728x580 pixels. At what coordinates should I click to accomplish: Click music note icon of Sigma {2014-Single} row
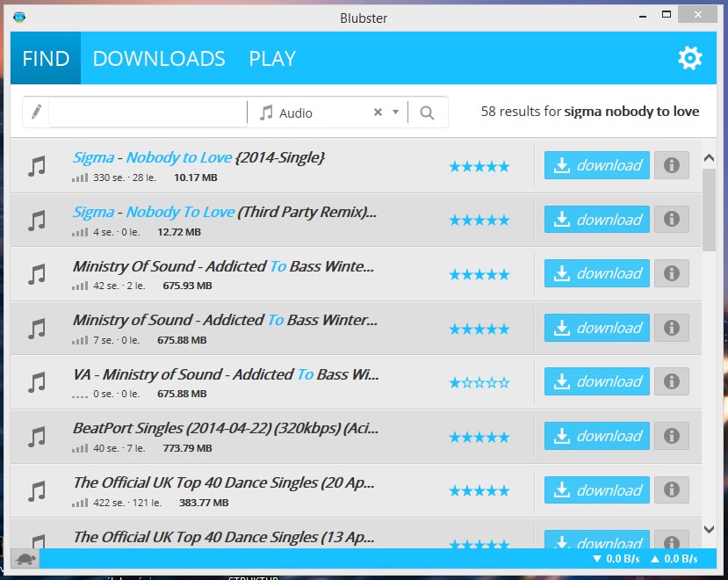pyautogui.click(x=37, y=166)
